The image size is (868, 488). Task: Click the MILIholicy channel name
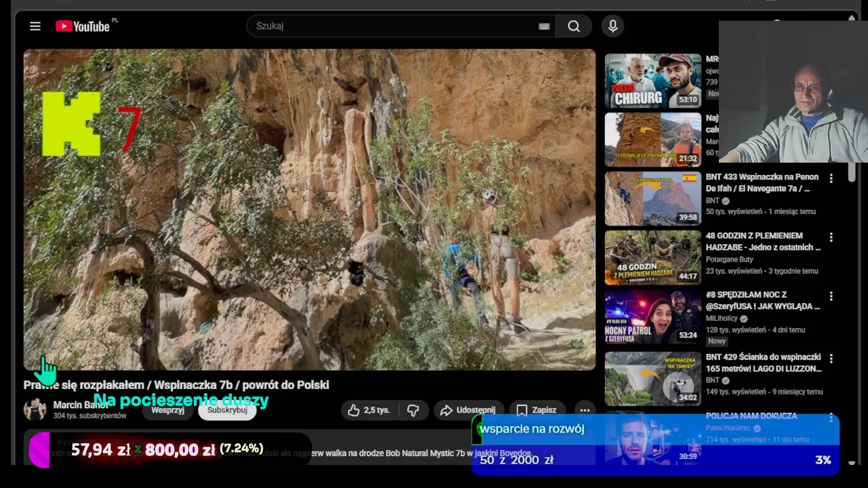722,319
